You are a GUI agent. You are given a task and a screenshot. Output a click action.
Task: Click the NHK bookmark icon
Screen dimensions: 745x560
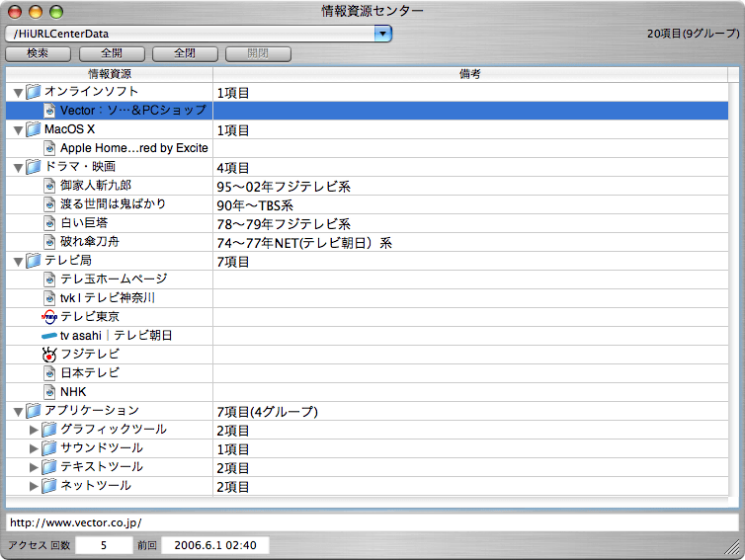click(x=49, y=392)
